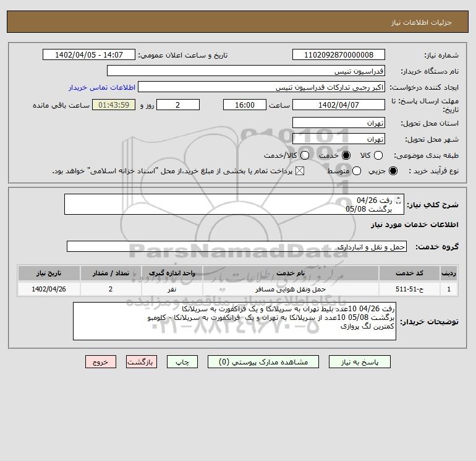Click the واحد اندازه گیری column header
Screen dimensions: 476x461
[x=172, y=273]
